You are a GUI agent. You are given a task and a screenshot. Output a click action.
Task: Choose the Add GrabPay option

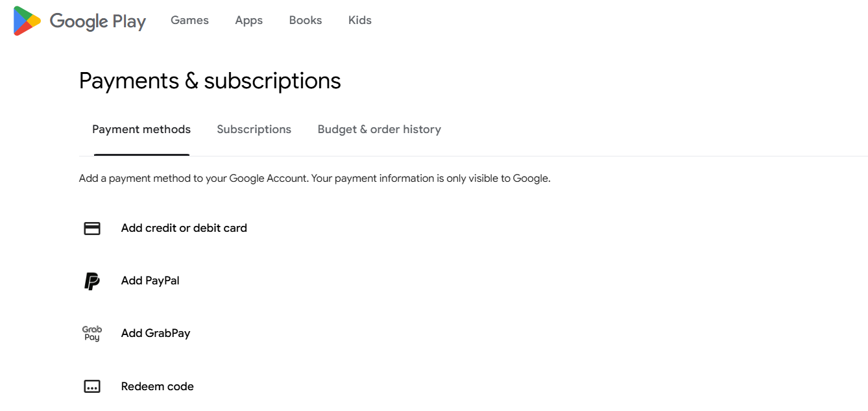coord(156,333)
